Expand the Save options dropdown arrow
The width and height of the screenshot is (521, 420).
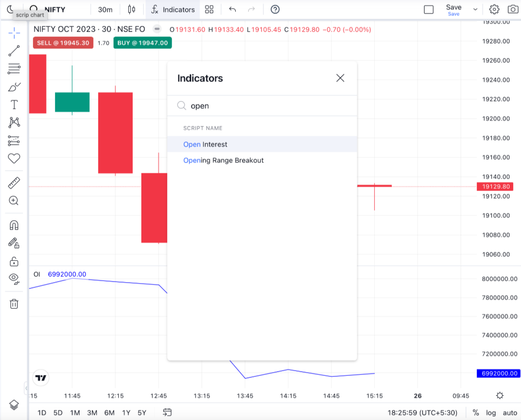(475, 10)
